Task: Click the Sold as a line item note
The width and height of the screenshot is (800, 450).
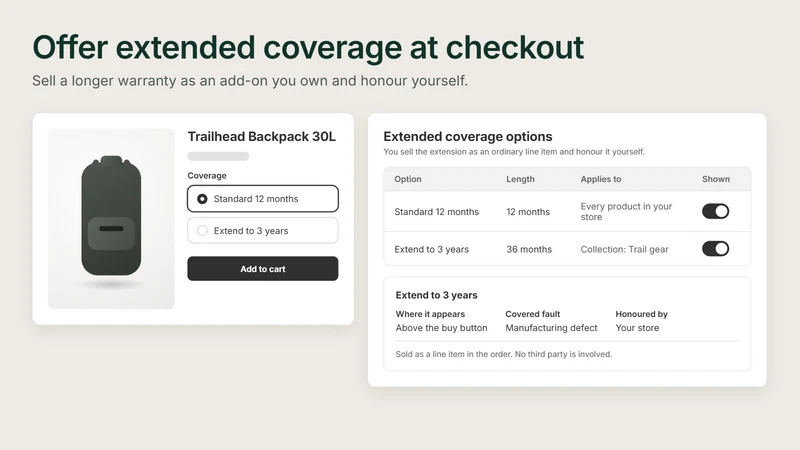Action: click(504, 354)
